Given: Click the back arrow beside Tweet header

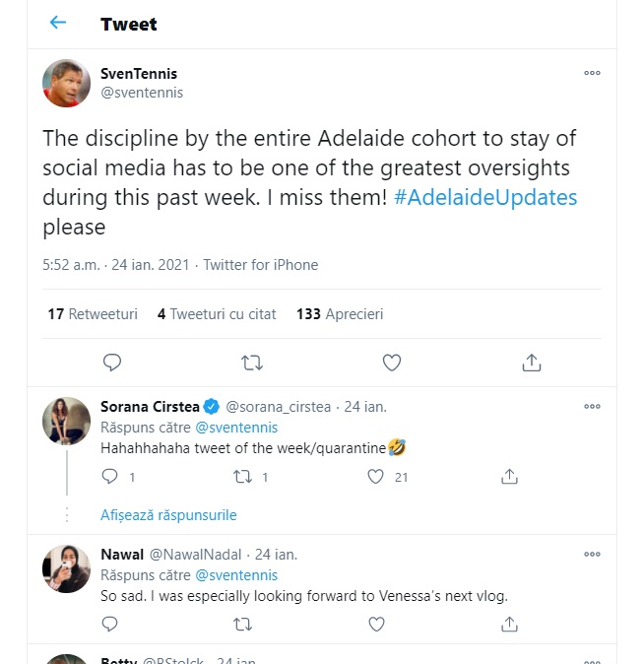Looking at the screenshot, I should pos(58,23).
